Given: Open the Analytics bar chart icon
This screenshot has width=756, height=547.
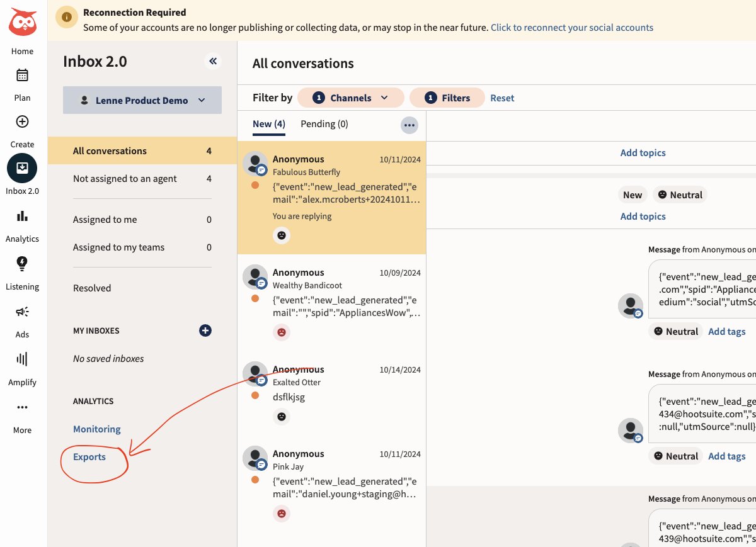Looking at the screenshot, I should click(x=22, y=216).
